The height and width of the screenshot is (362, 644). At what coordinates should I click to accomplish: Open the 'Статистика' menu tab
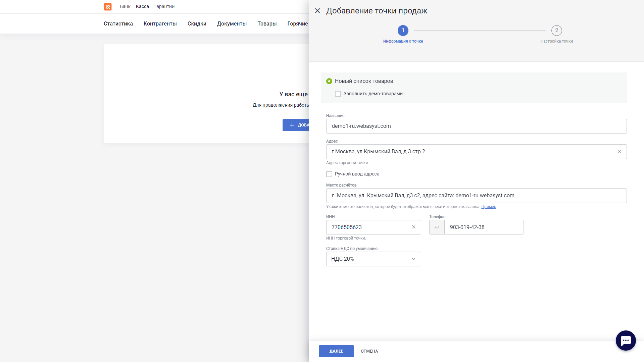(118, 24)
